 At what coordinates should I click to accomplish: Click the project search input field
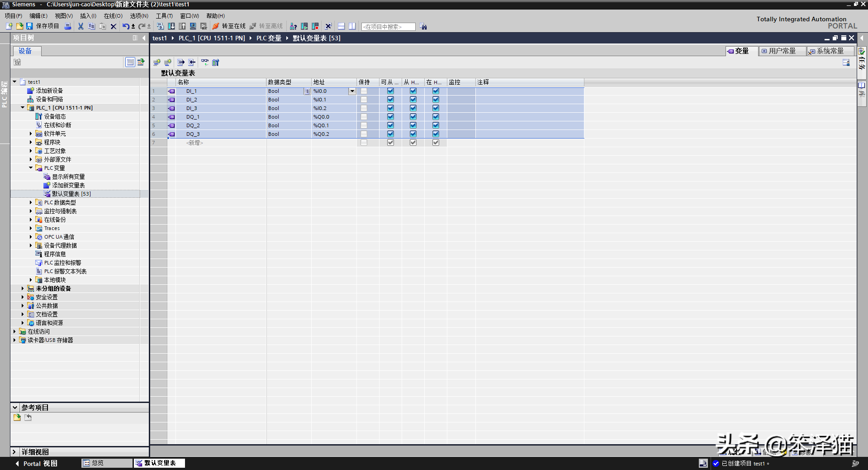pyautogui.click(x=388, y=27)
